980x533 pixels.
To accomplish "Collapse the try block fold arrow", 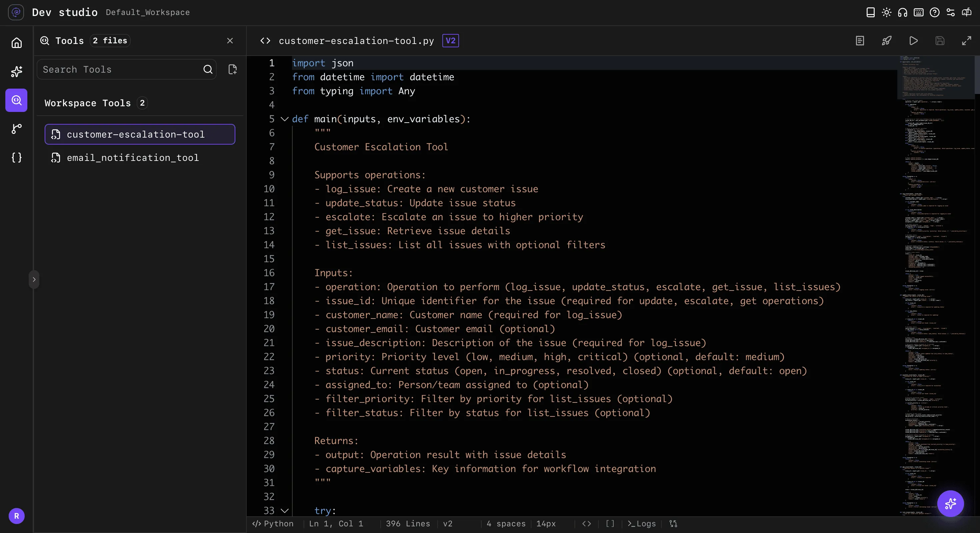I will pos(284,511).
